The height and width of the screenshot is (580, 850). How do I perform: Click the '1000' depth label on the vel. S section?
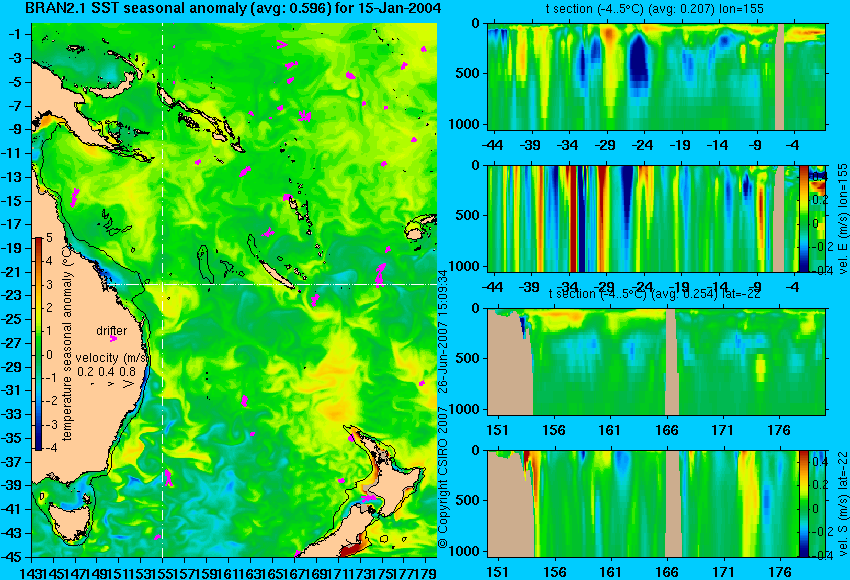pos(465,551)
